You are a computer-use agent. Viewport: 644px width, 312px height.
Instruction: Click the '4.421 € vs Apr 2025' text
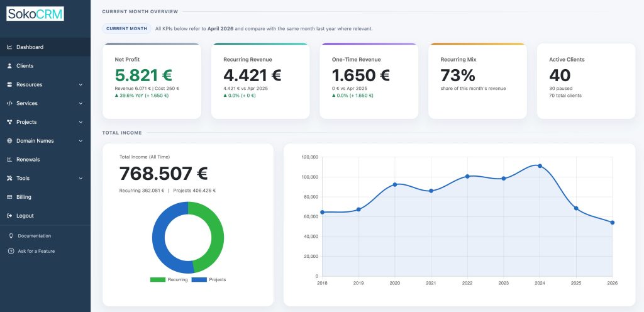click(x=245, y=88)
